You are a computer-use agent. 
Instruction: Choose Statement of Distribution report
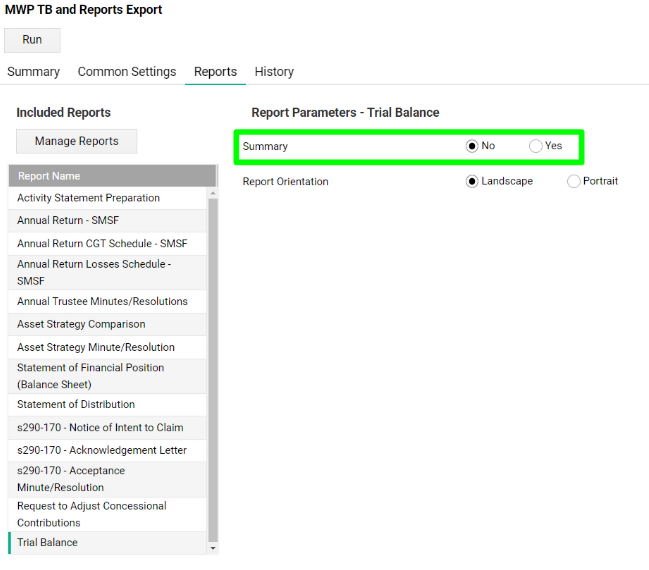coord(76,405)
